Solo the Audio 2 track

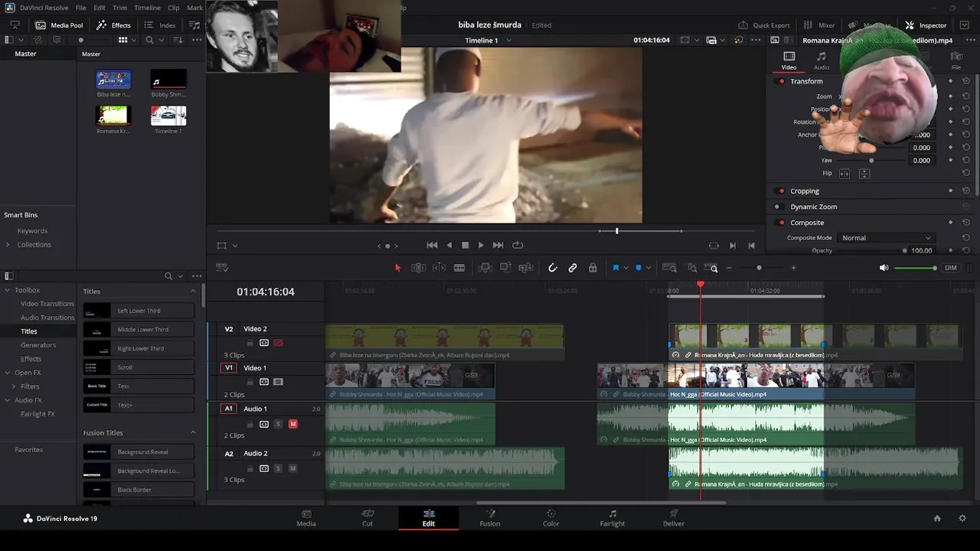pos(279,468)
